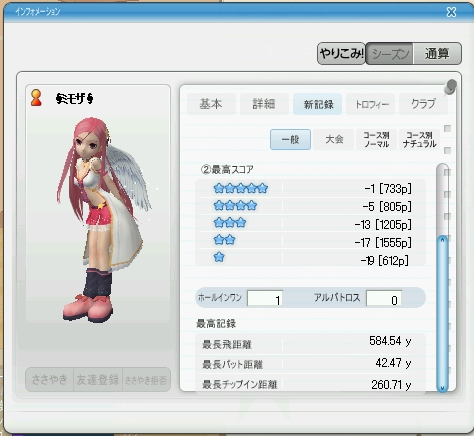Click the ささやき button
This screenshot has width=474, height=436.
coord(49,379)
